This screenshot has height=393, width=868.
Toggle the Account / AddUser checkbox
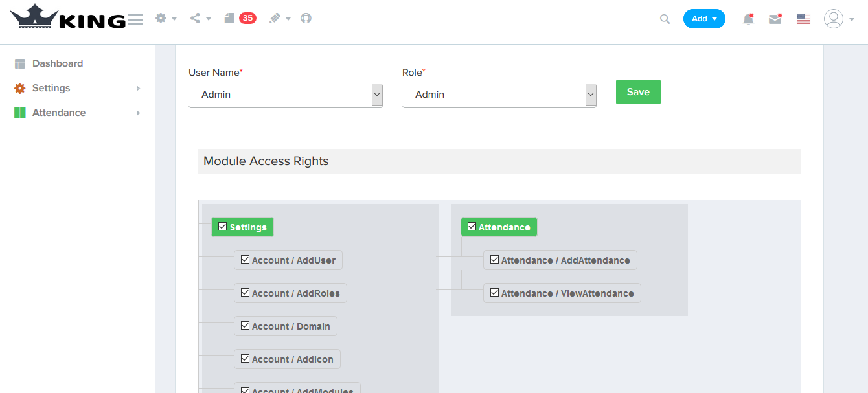pos(245,260)
